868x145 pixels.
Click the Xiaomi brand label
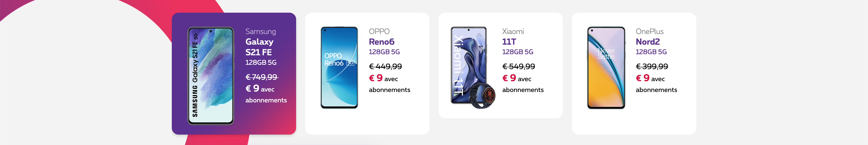tap(513, 31)
